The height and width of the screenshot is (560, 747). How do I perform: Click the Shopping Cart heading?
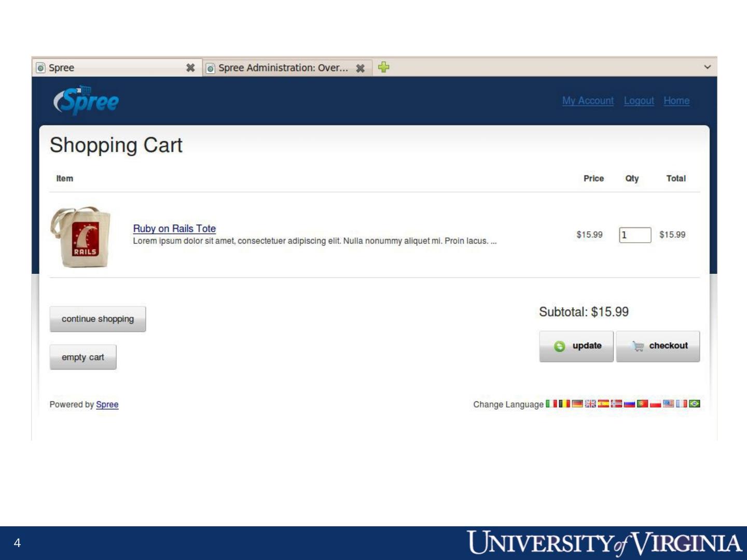(116, 145)
